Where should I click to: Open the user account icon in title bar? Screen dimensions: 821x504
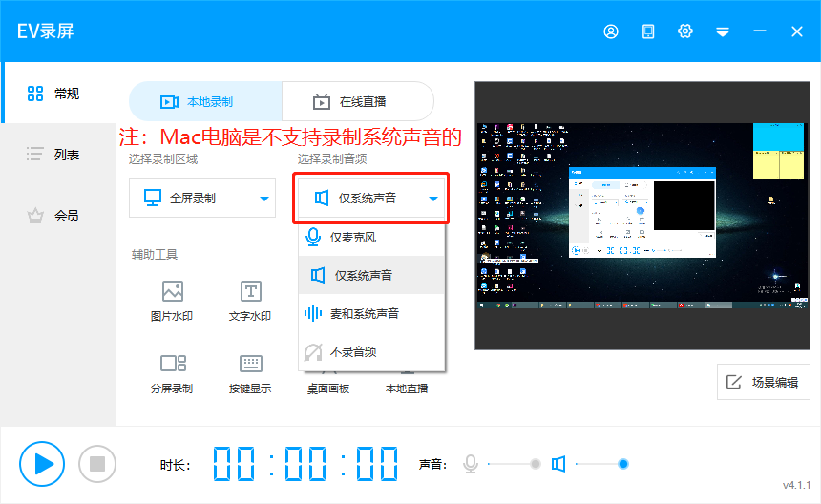coord(611,31)
